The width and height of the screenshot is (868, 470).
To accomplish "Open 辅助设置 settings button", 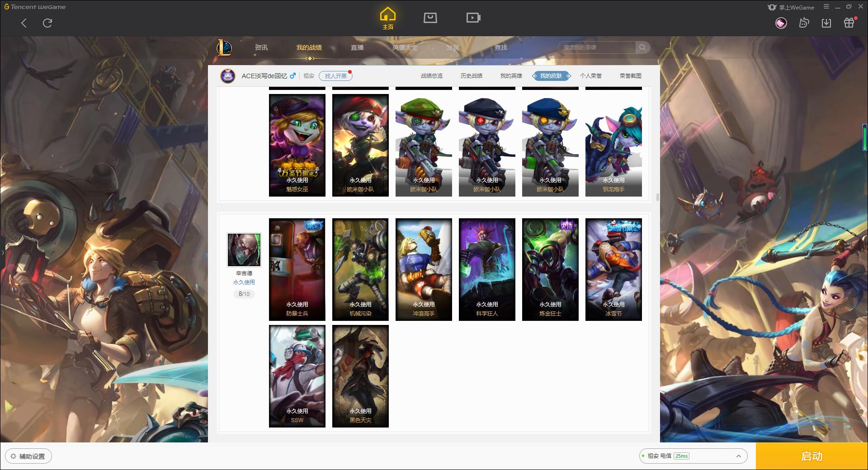I will tap(28, 456).
